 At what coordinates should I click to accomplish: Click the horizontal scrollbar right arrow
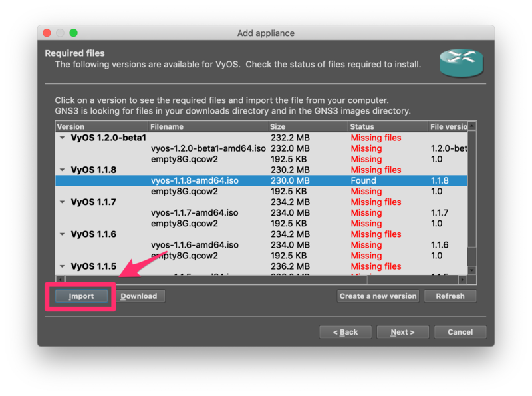tap(462, 280)
